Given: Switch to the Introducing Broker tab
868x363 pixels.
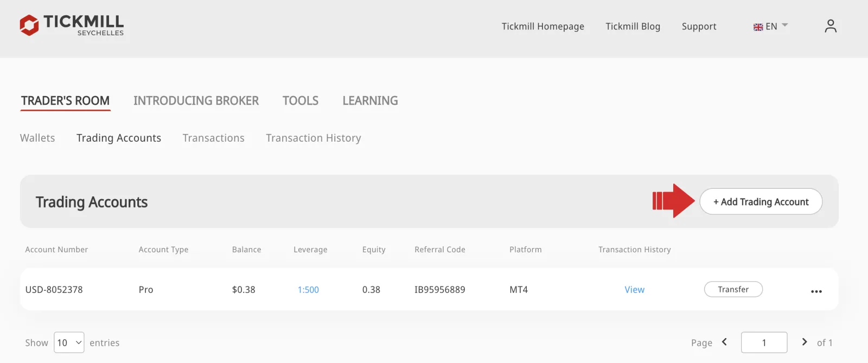Looking at the screenshot, I should (196, 101).
